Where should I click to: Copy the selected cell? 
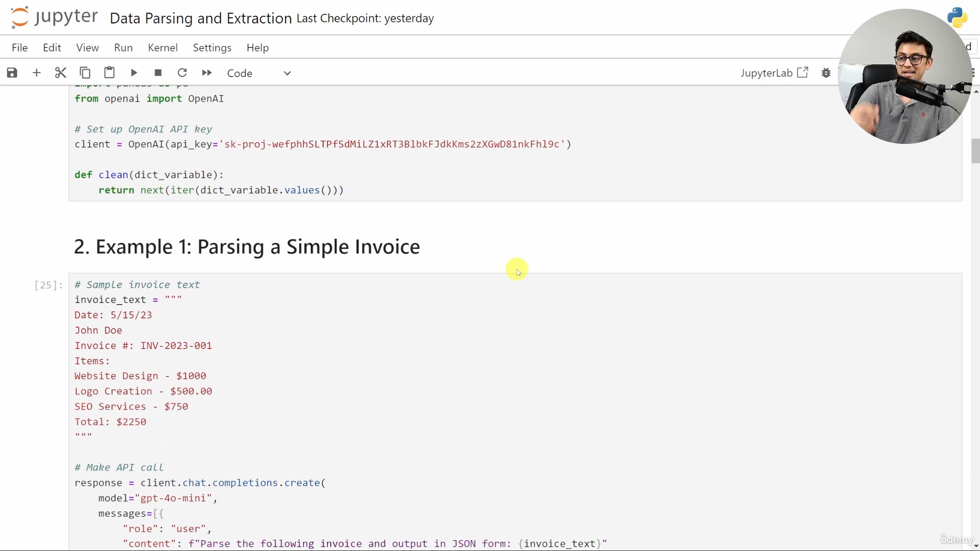point(85,73)
